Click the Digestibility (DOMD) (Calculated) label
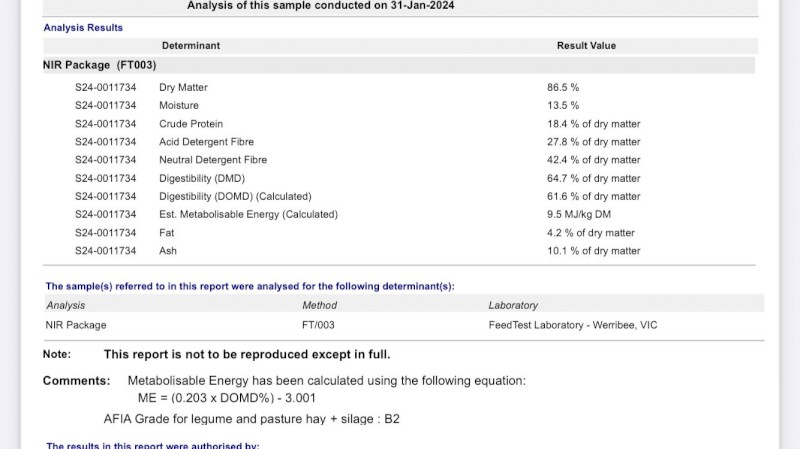Image resolution: width=800 pixels, height=449 pixels. pos(235,197)
